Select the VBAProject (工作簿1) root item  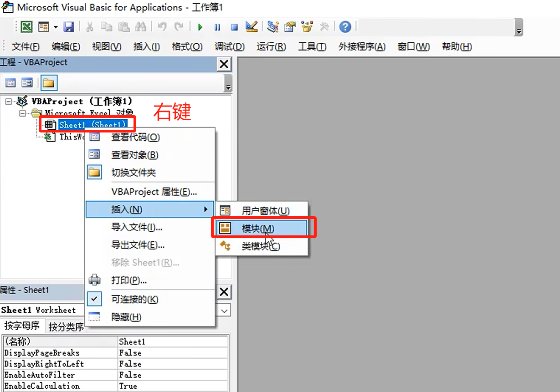tap(82, 101)
